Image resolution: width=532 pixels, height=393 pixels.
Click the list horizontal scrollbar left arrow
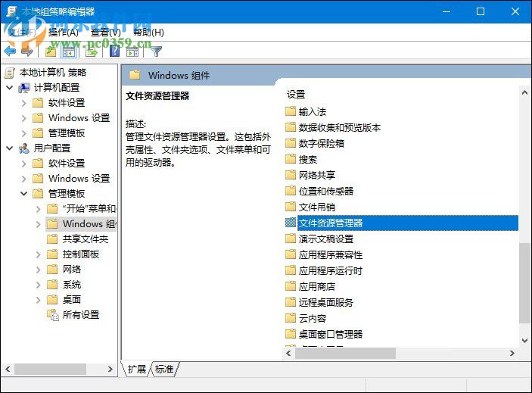288,354
